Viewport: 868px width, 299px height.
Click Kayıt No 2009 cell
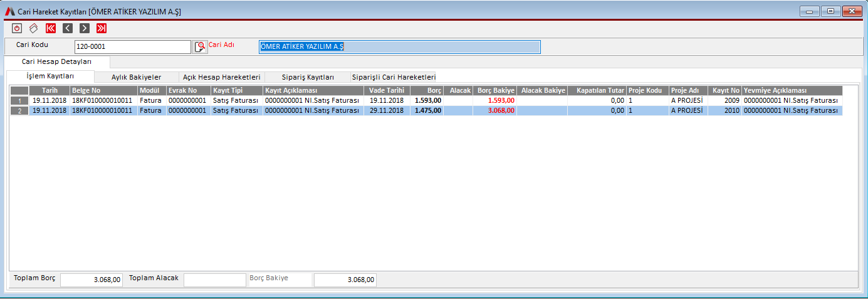point(725,100)
